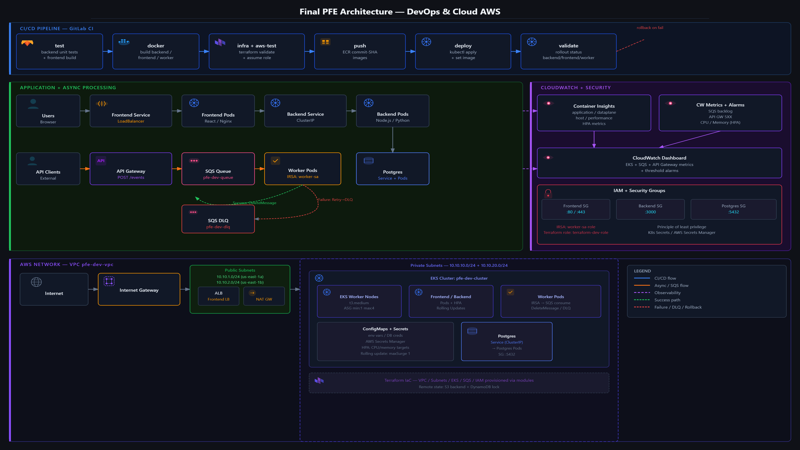Select the Kubernetes icon in Frontend Pods node

(x=194, y=103)
